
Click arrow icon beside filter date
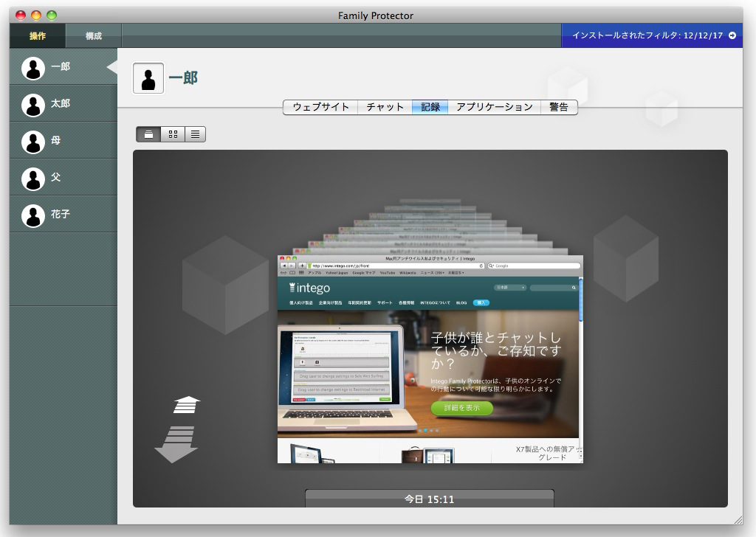click(x=732, y=35)
